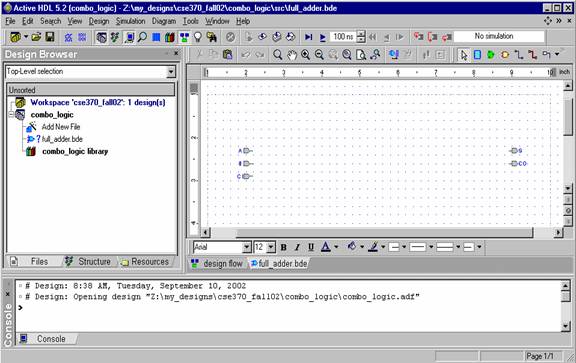Click Add New File entry

click(x=61, y=127)
